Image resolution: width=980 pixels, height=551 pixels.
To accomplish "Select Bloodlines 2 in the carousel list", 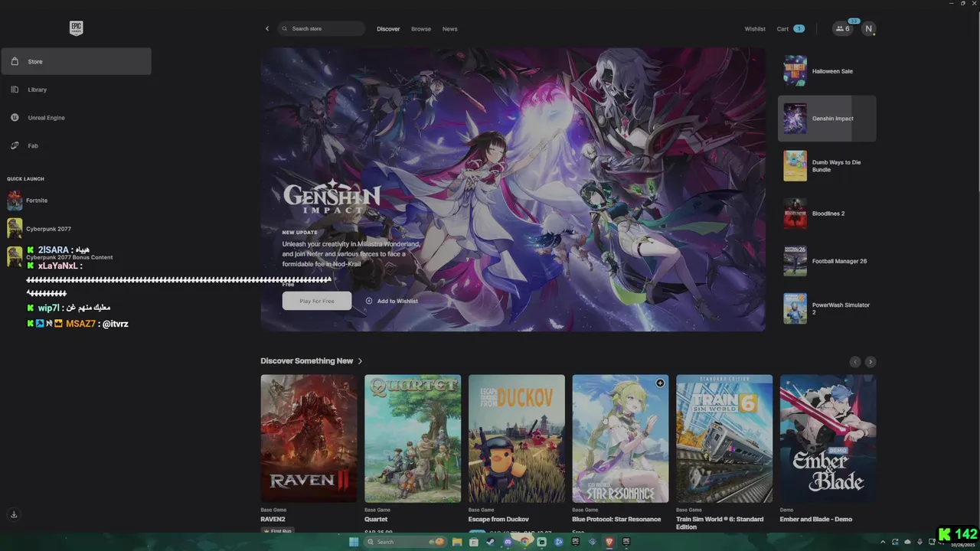I will click(827, 214).
